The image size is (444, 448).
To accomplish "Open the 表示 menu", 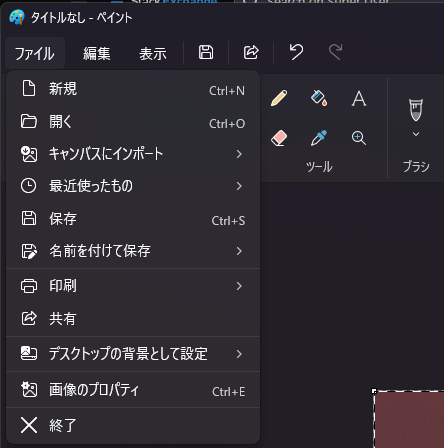I will (x=153, y=53).
